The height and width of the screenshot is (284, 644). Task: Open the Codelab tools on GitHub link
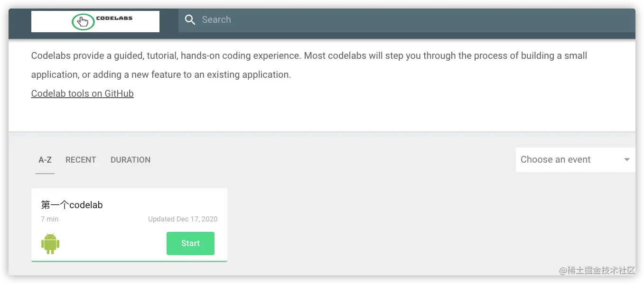83,93
